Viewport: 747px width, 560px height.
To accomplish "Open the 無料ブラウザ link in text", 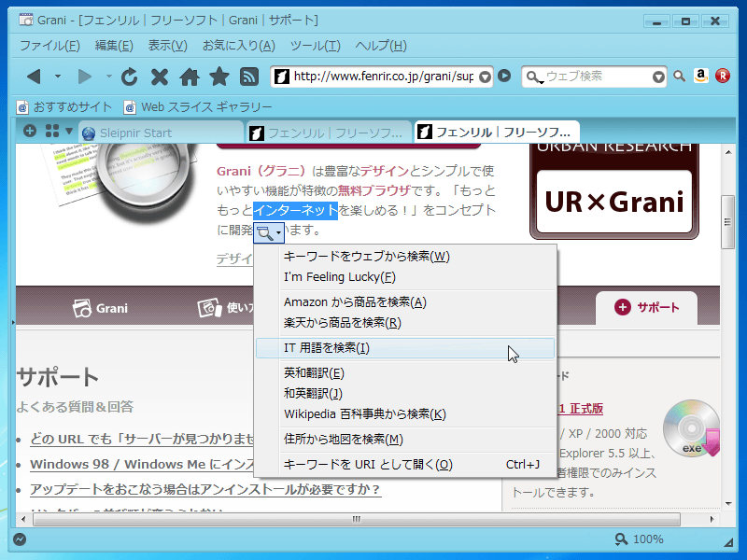I will (x=374, y=191).
